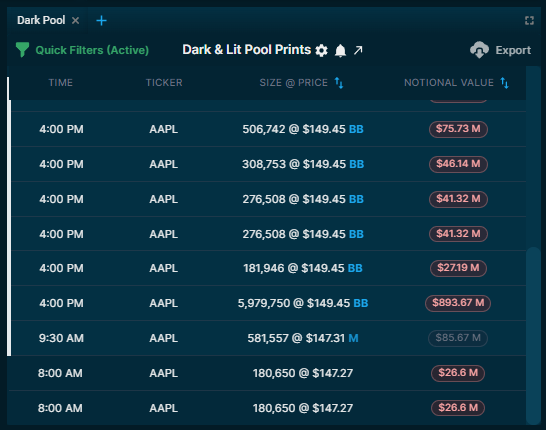The width and height of the screenshot is (546, 430).
Task: Open Dark & Lit Pool Prints settings gear
Action: pyautogui.click(x=321, y=50)
